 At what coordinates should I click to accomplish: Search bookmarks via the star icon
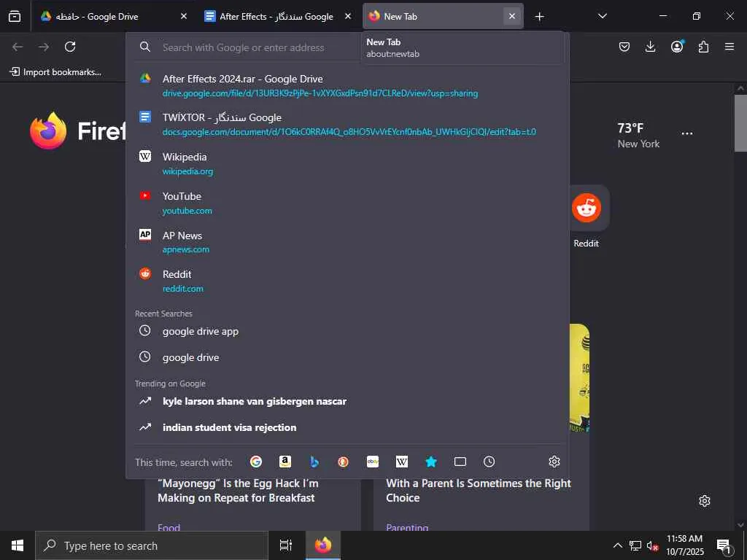(431, 462)
